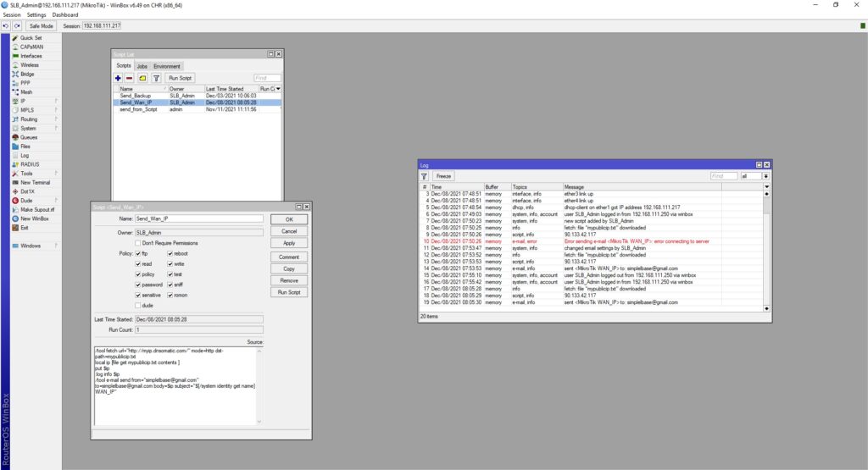Toggle Don't Require Permissions checkbox
This screenshot has height=470, width=868.
coord(138,243)
